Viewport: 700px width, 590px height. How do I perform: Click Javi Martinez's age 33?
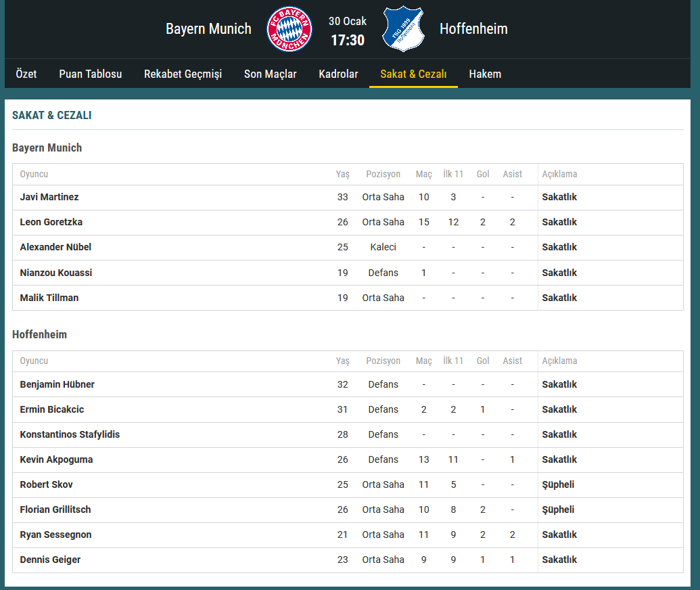click(342, 197)
